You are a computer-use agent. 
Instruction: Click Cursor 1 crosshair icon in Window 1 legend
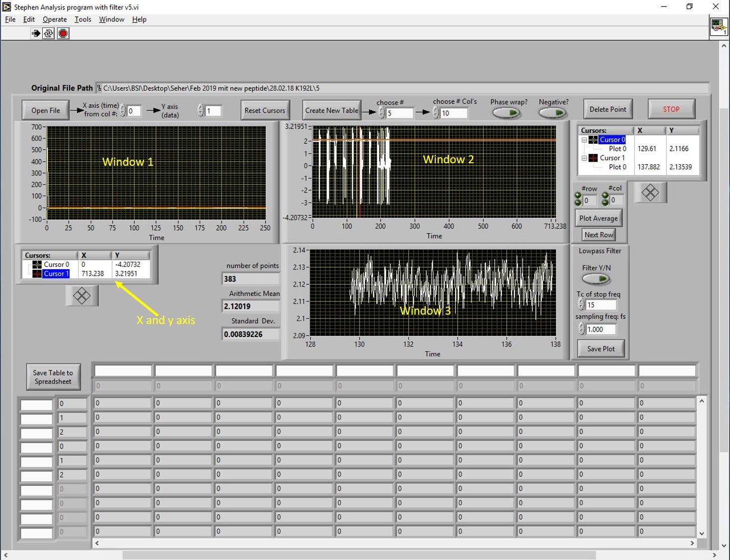pos(37,274)
